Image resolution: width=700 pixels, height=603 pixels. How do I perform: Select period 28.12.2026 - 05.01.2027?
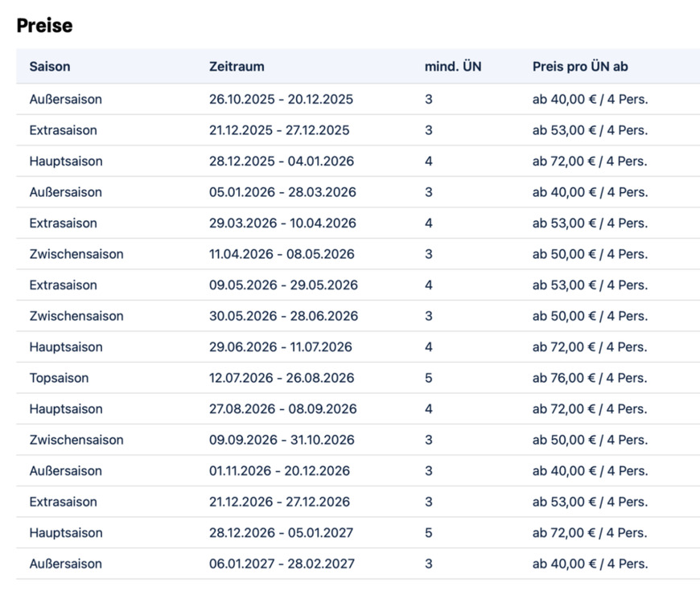[281, 533]
